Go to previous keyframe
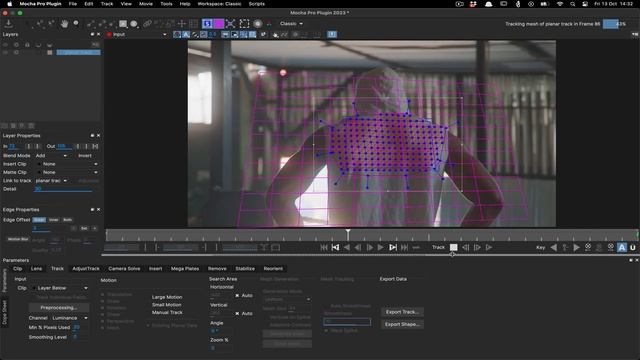Screen dimensions: 640x360 coord(554,247)
